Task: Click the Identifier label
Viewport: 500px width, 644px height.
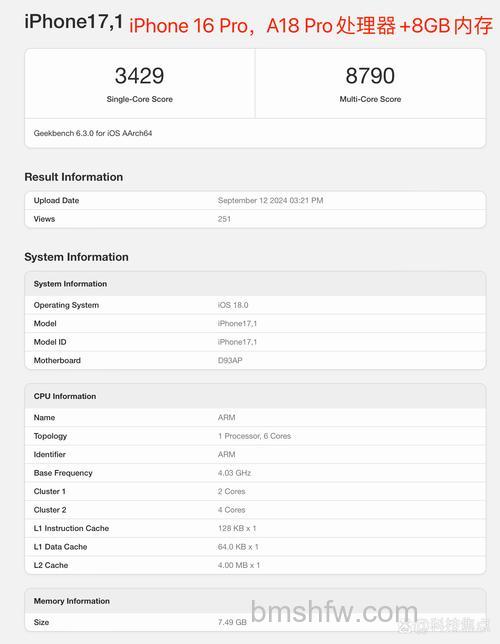Action: (50, 455)
